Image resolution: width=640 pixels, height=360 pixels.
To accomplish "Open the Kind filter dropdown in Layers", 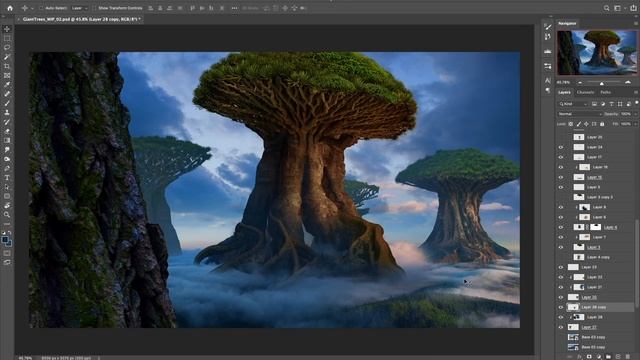I will click(x=573, y=104).
